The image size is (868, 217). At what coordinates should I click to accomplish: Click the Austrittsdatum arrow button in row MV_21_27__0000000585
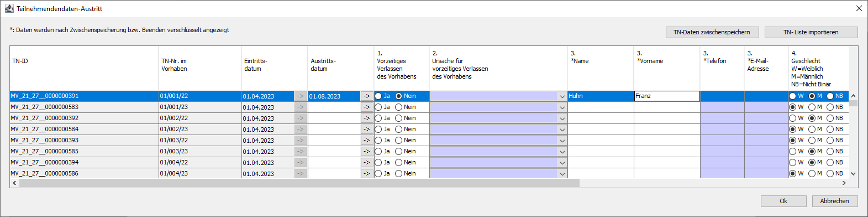pyautogui.click(x=367, y=151)
